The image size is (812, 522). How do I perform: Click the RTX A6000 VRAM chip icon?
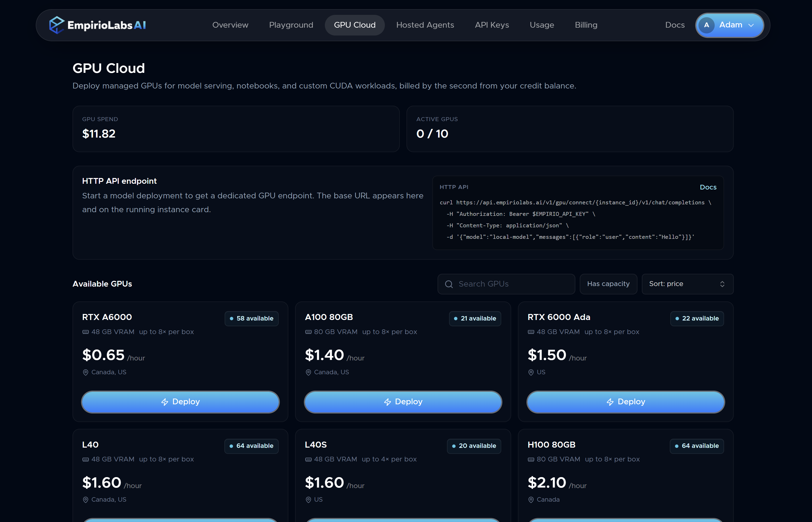click(85, 332)
